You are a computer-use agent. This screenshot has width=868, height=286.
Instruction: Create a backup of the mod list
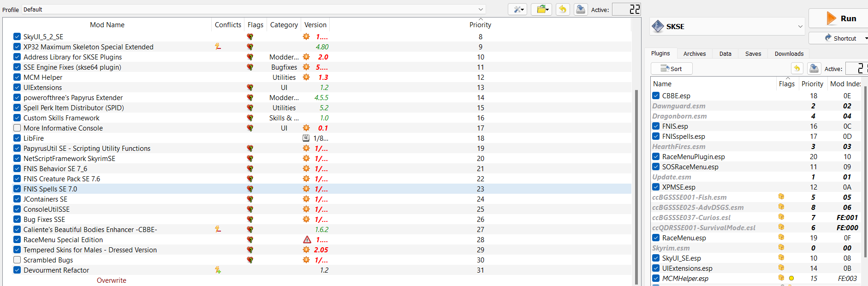coord(581,9)
